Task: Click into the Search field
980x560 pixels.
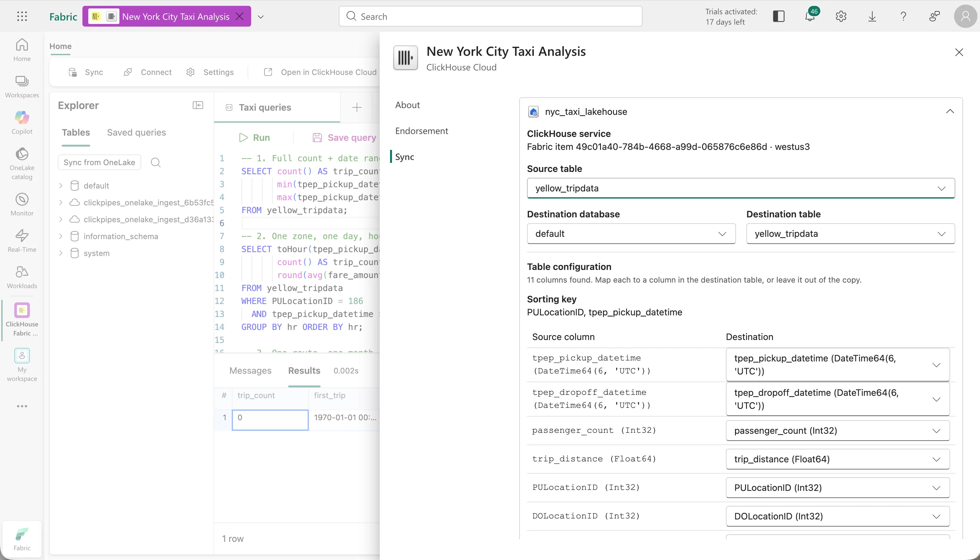Action: pyautogui.click(x=490, y=16)
